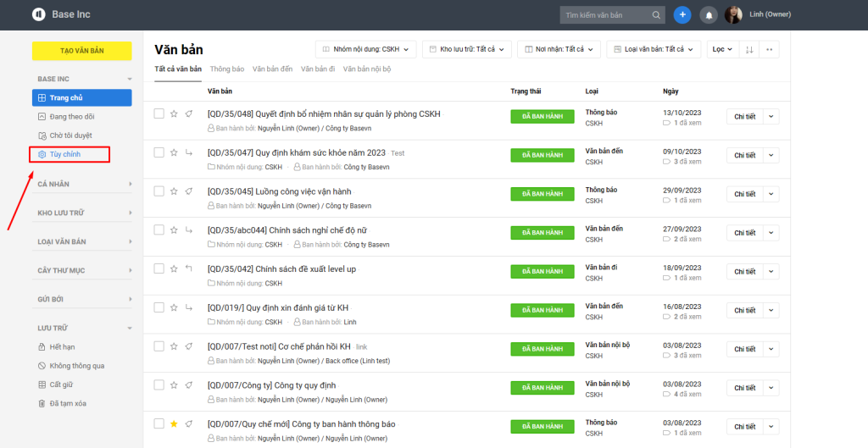Select checkbox for QD/007/Quy chế mới document
This screenshot has width=868, height=448.
point(159,423)
